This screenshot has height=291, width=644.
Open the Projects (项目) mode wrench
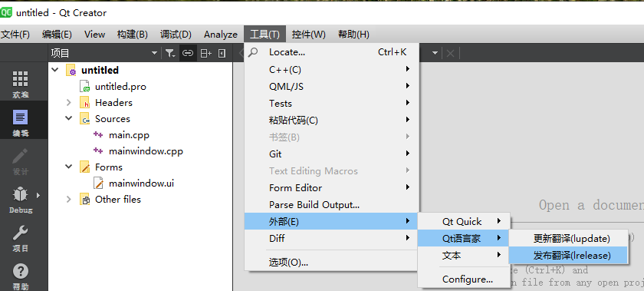[x=21, y=238]
